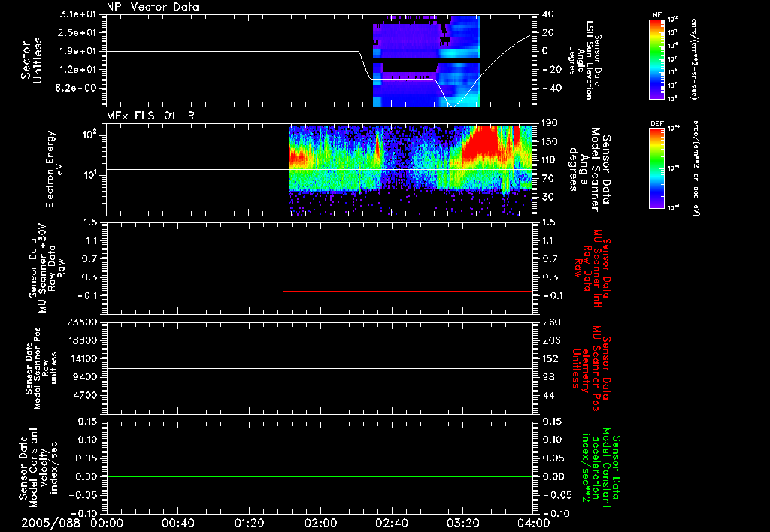Select the "MU Scanner +30V Raw Data" left label
770x532 pixels.
point(47,268)
